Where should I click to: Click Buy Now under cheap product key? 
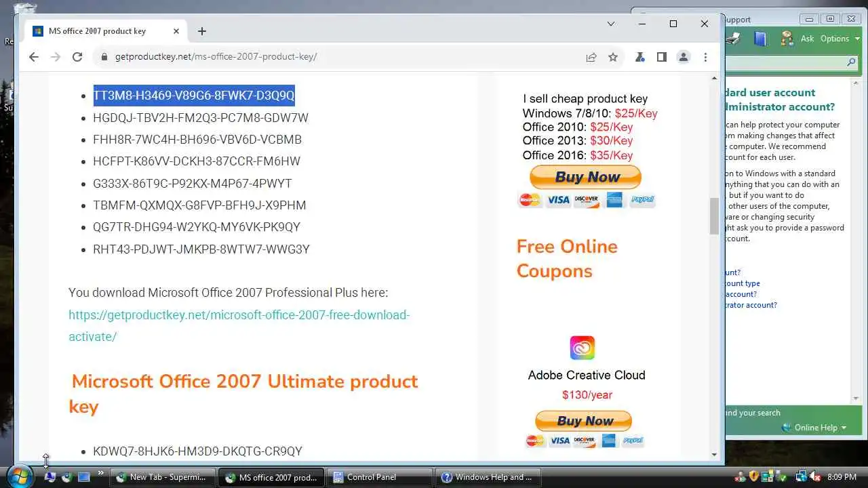(586, 178)
